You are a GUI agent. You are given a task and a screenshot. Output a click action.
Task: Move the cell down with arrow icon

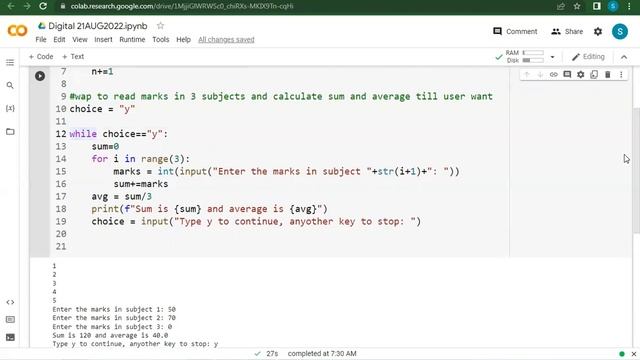click(x=540, y=75)
